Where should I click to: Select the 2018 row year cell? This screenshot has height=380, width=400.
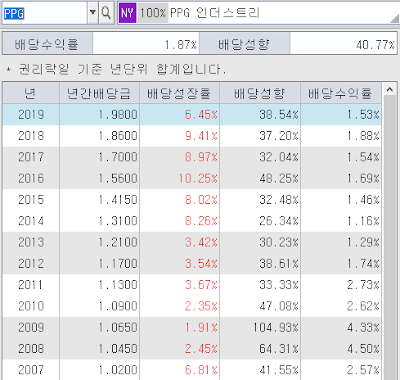click(31, 136)
